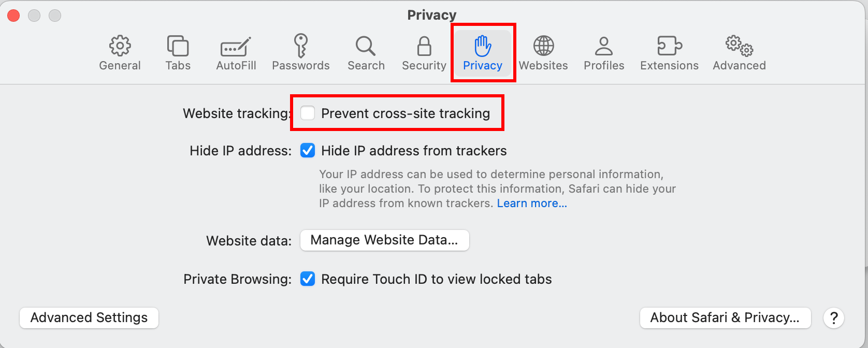Image resolution: width=868 pixels, height=348 pixels.
Task: Switch to the Tabs preferences icon
Action: (x=178, y=47)
